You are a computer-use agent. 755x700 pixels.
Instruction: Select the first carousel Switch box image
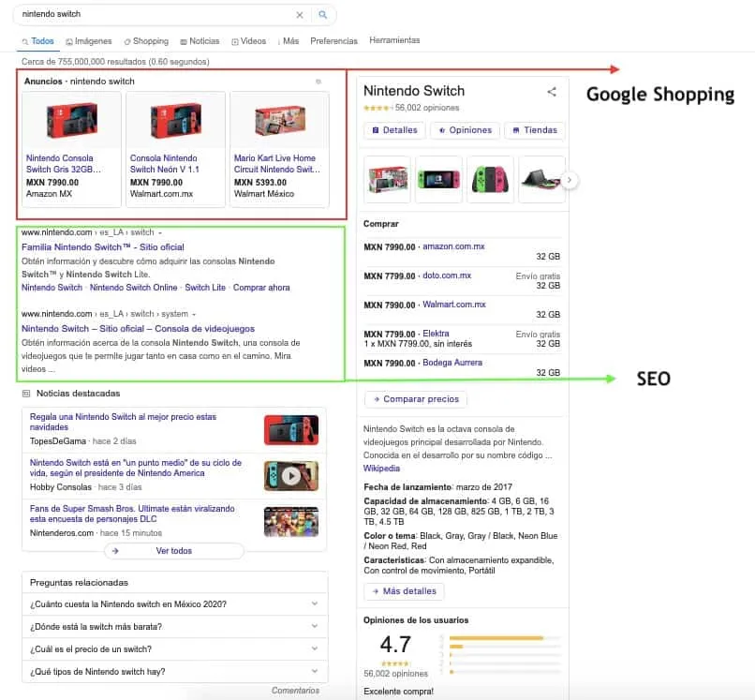click(x=388, y=179)
